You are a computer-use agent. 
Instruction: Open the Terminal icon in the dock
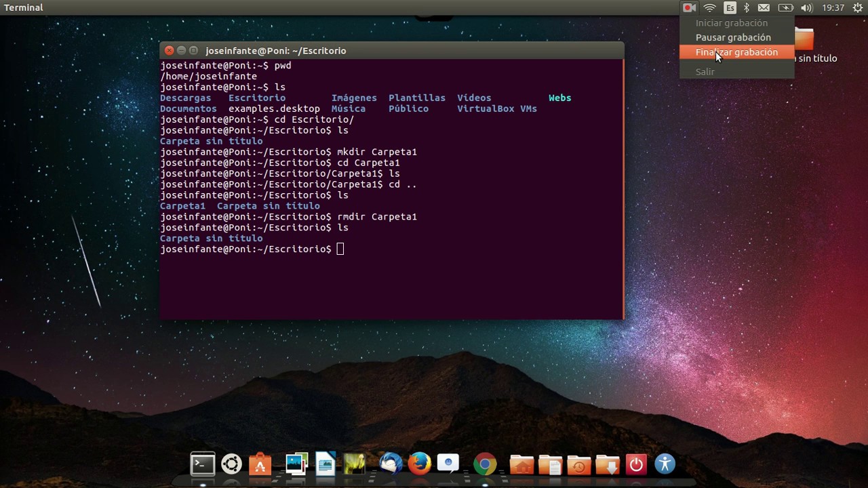click(x=203, y=464)
